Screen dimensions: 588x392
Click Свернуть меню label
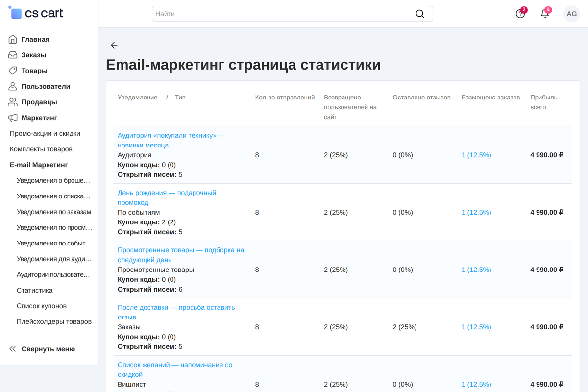[x=48, y=349]
